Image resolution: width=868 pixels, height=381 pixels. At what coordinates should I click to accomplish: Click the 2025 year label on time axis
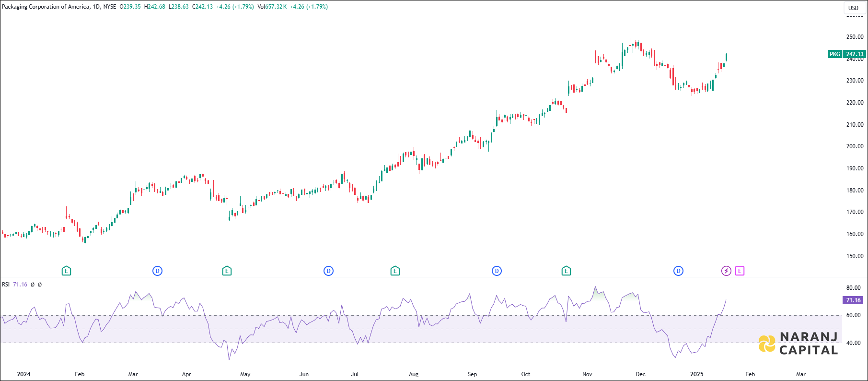pos(696,374)
